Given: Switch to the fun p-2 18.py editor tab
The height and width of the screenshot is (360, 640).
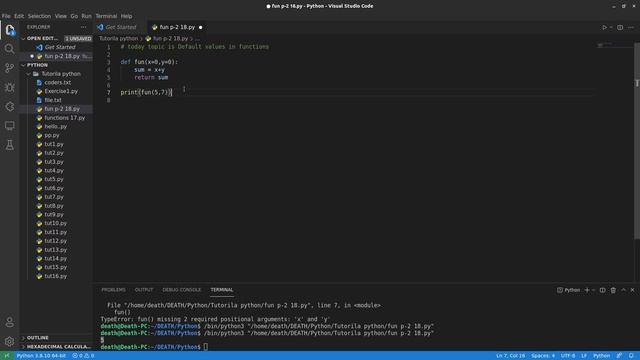Looking at the screenshot, I should click(x=177, y=27).
